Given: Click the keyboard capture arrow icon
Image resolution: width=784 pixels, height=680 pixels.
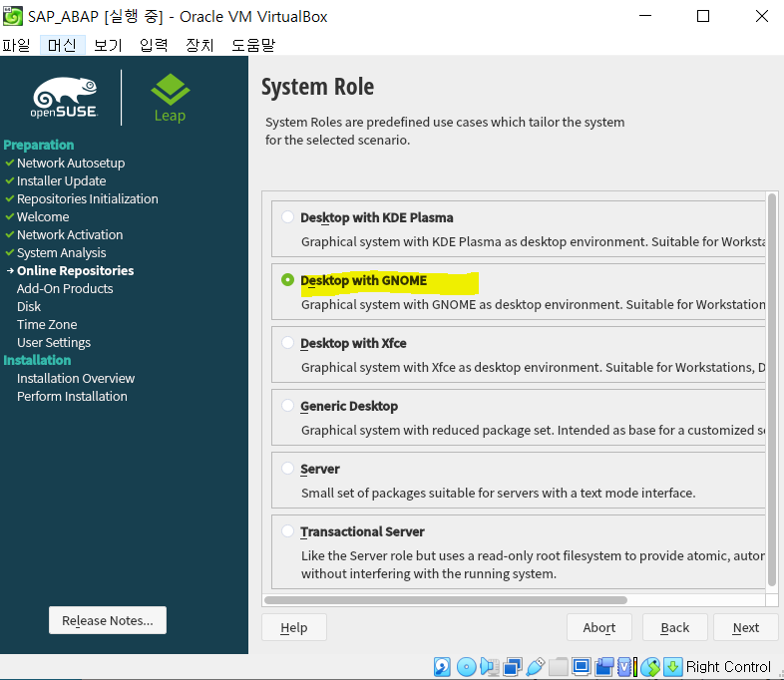Looking at the screenshot, I should pos(673,666).
